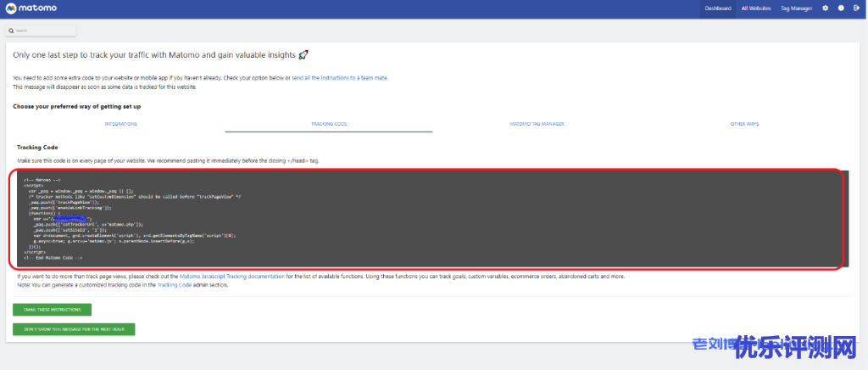Switch to the Integrations tab
Image resolution: width=868 pixels, height=370 pixels.
[x=120, y=124]
